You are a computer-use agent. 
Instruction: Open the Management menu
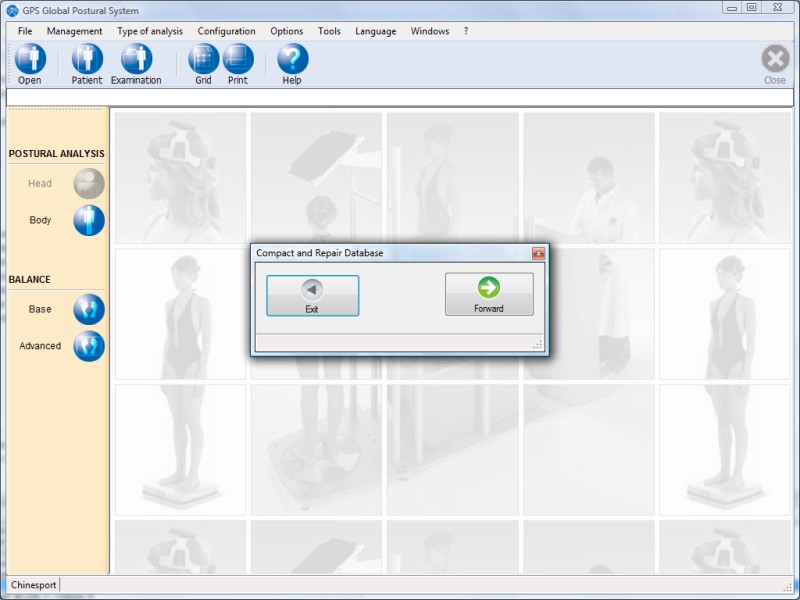[x=74, y=31]
